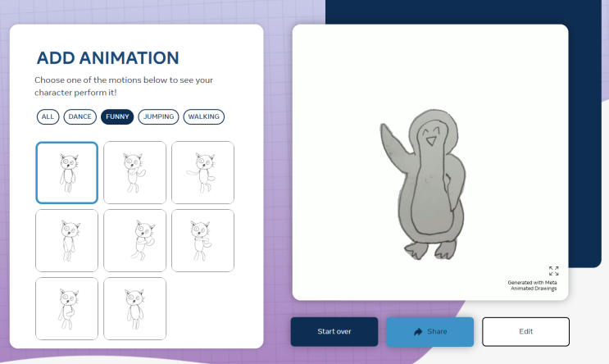
Task: Filter animations by DANCE category
Action: click(80, 116)
